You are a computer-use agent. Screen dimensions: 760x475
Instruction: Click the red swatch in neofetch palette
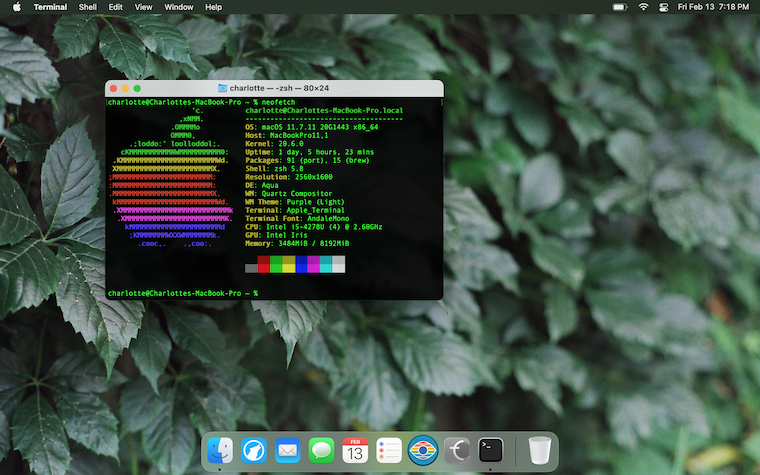click(264, 264)
